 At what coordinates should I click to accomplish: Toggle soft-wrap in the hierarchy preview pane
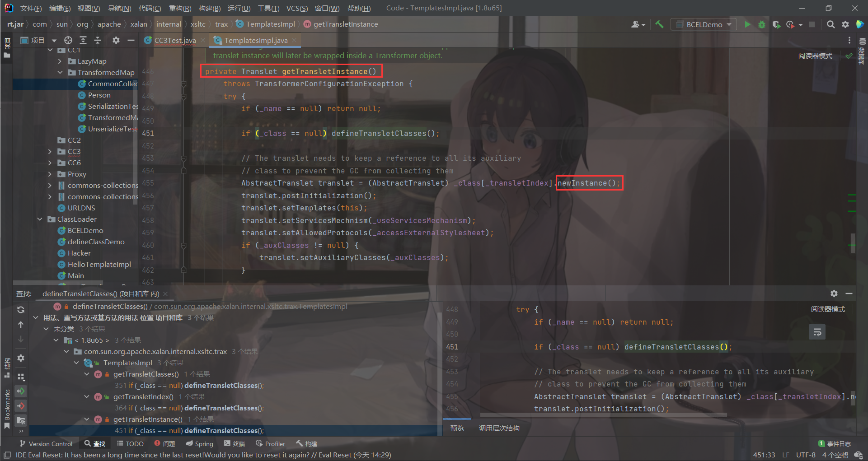817,332
